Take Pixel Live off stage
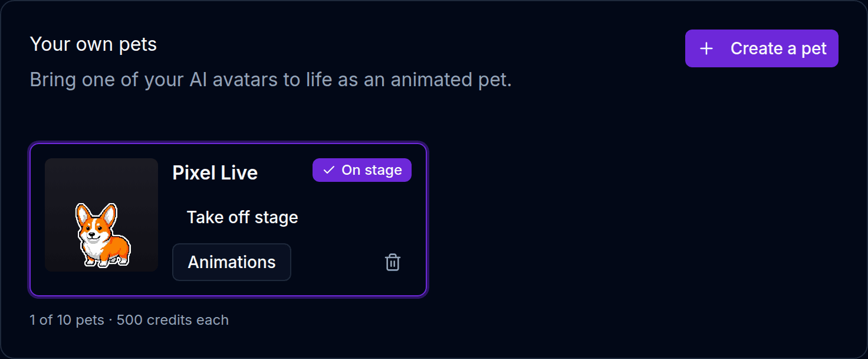The width and height of the screenshot is (868, 359). point(242,217)
